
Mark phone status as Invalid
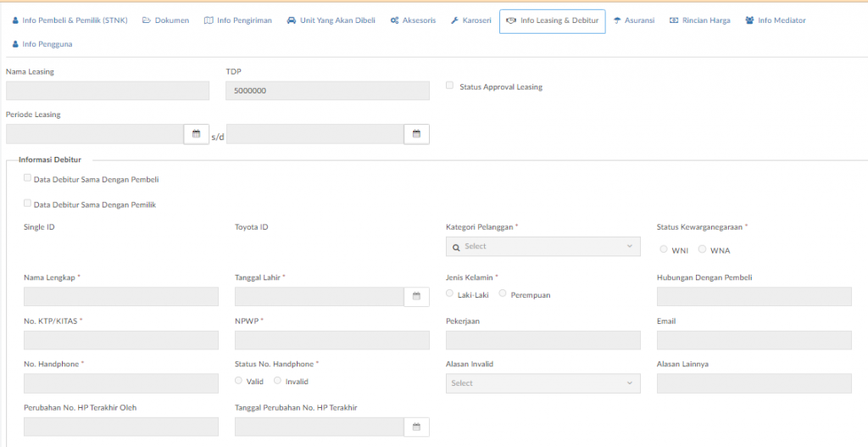pyautogui.click(x=277, y=381)
